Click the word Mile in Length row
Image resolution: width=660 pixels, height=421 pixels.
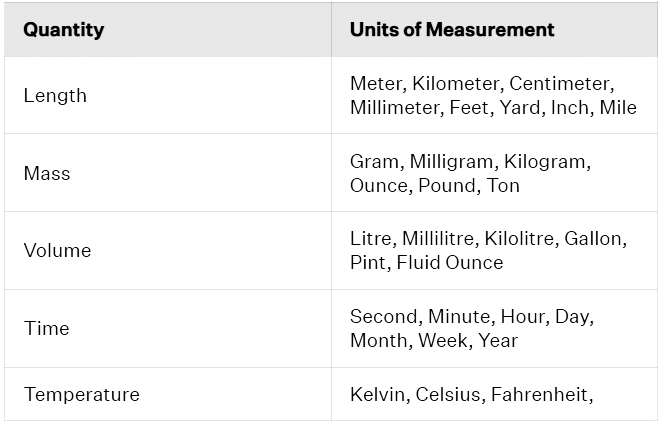click(618, 107)
